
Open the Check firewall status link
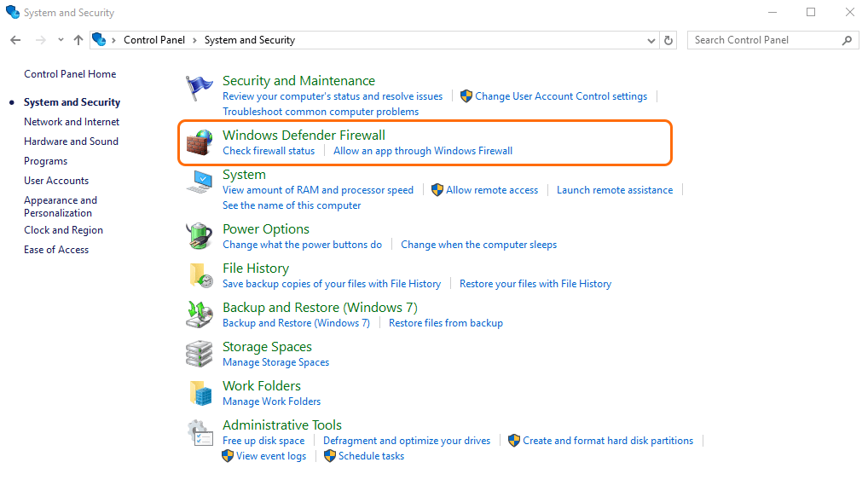[x=269, y=150]
